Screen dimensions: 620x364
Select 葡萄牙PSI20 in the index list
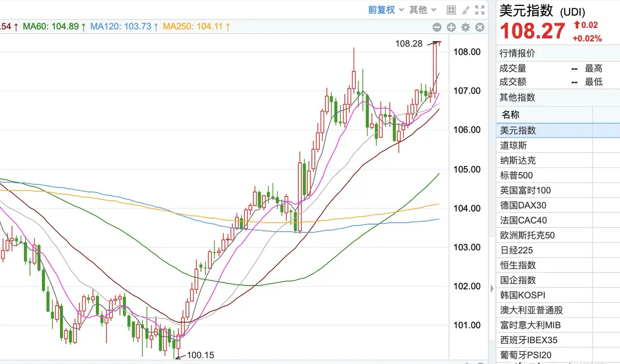pyautogui.click(x=558, y=355)
